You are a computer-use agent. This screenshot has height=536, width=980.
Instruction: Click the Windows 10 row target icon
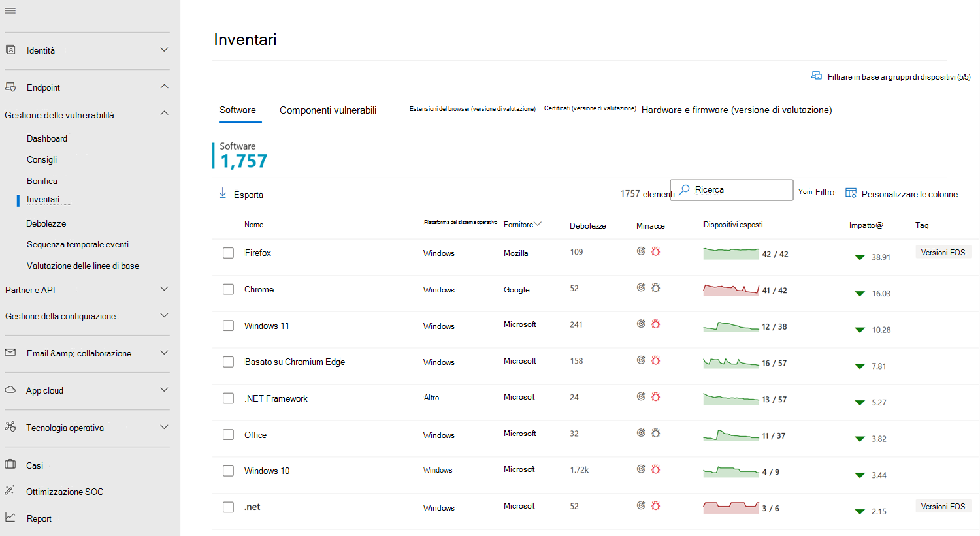point(641,469)
